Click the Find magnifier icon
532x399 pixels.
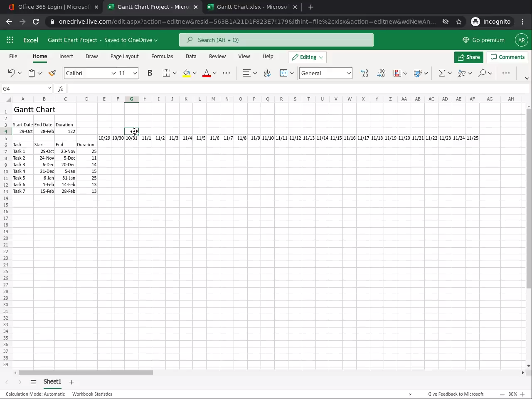[482, 73]
